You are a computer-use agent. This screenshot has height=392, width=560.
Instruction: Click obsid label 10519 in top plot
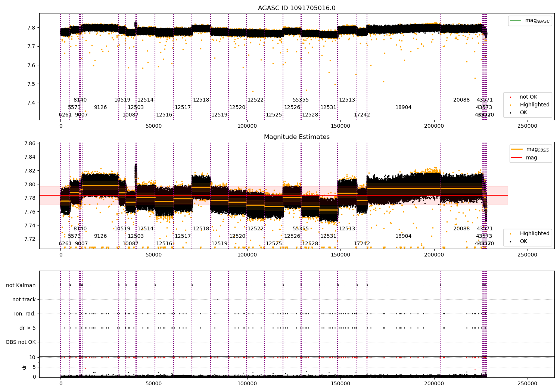pos(122,100)
